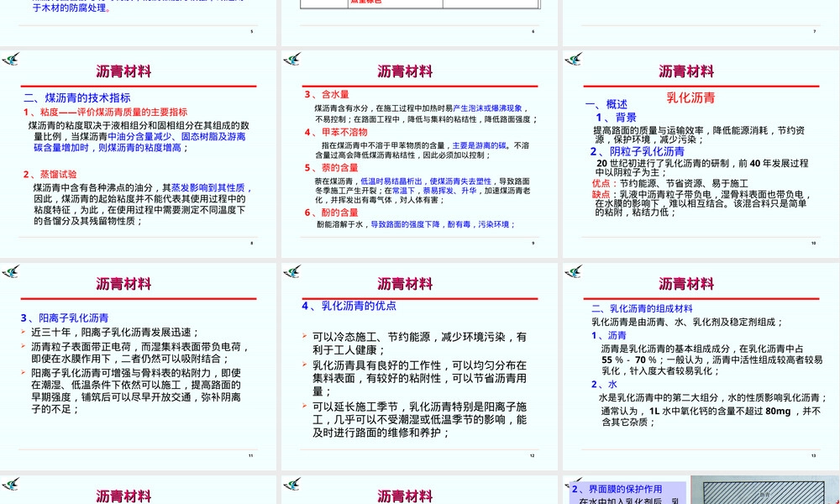840x504 pixels.
Task: Open slide 9 thumbnail starting with 含水量
Action: (x=419, y=155)
